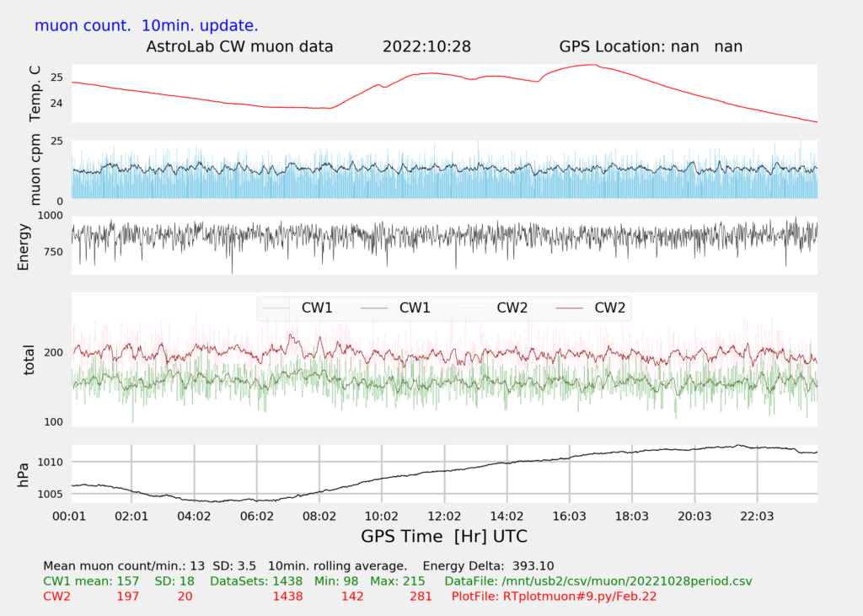Image resolution: width=863 pixels, height=616 pixels.
Task: Click 'Mean muon count/min.: 13' text
Action: click(x=124, y=566)
